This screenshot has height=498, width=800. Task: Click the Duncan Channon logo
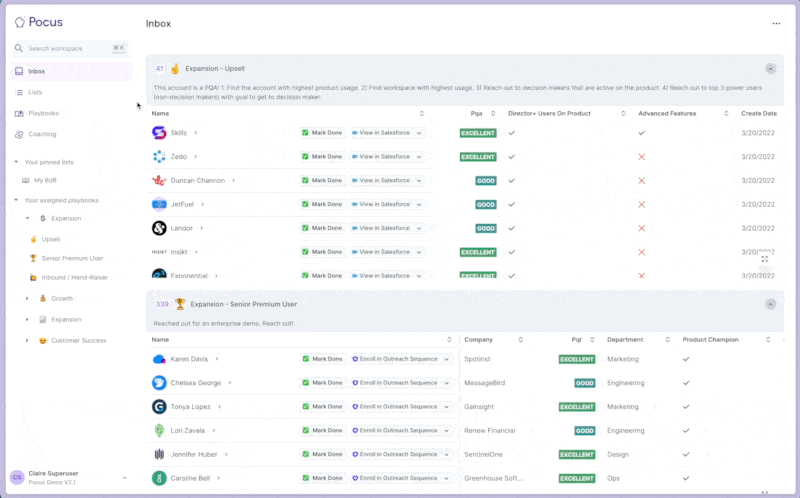click(x=159, y=181)
